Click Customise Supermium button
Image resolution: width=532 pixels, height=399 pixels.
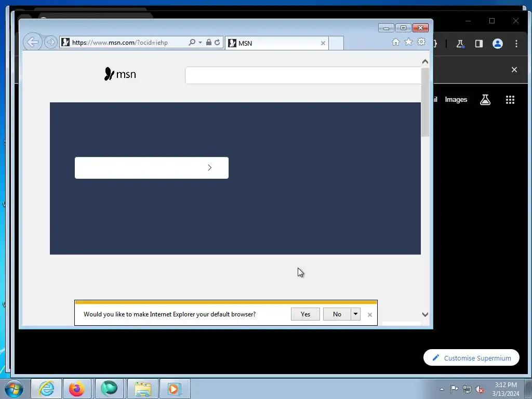pos(471,357)
